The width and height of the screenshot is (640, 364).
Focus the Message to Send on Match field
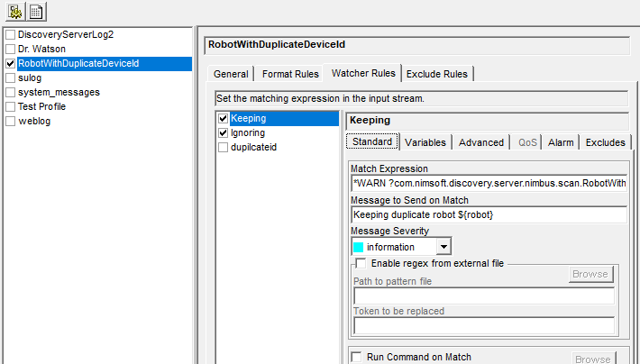click(x=489, y=214)
